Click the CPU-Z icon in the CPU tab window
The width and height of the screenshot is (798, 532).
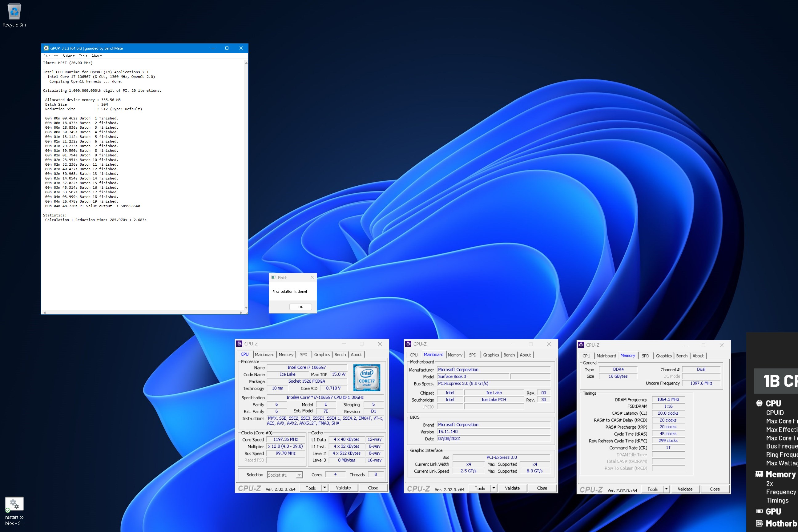[239, 344]
